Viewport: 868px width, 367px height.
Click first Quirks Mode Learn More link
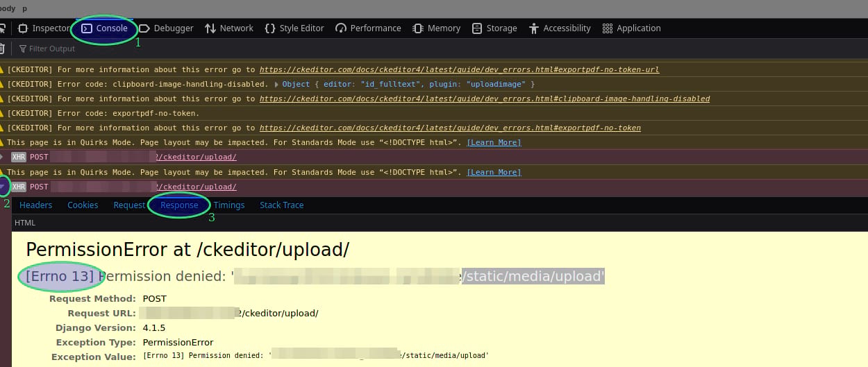(x=494, y=142)
